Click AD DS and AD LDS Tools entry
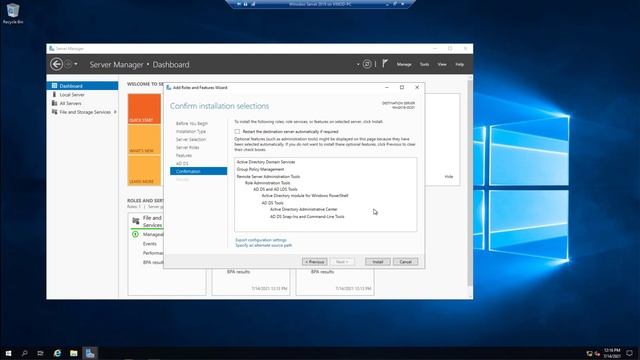Viewport: 640px width, 360px height. point(275,189)
